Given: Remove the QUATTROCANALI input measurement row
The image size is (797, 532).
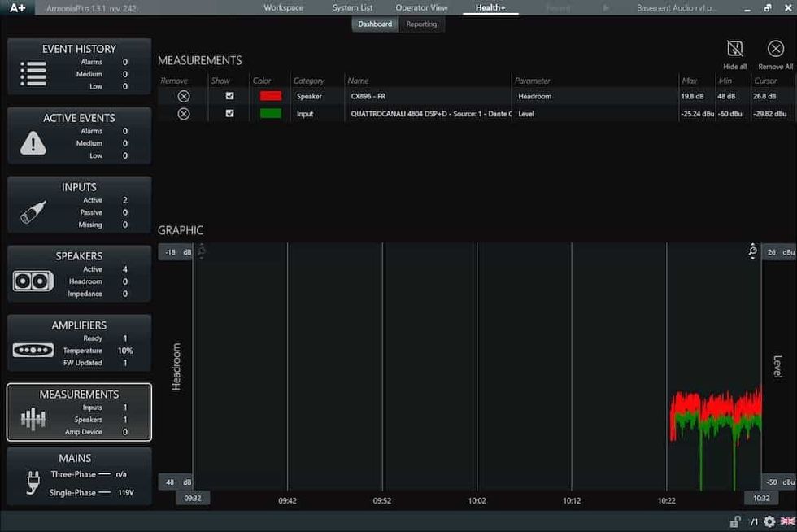Looking at the screenshot, I should (x=184, y=114).
